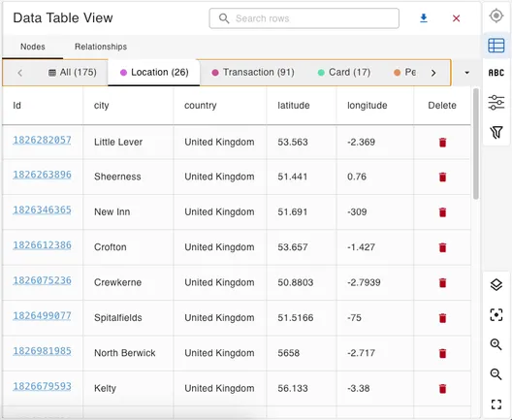Click the country column header
Image resolution: width=512 pixels, height=420 pixels.
[220, 106]
